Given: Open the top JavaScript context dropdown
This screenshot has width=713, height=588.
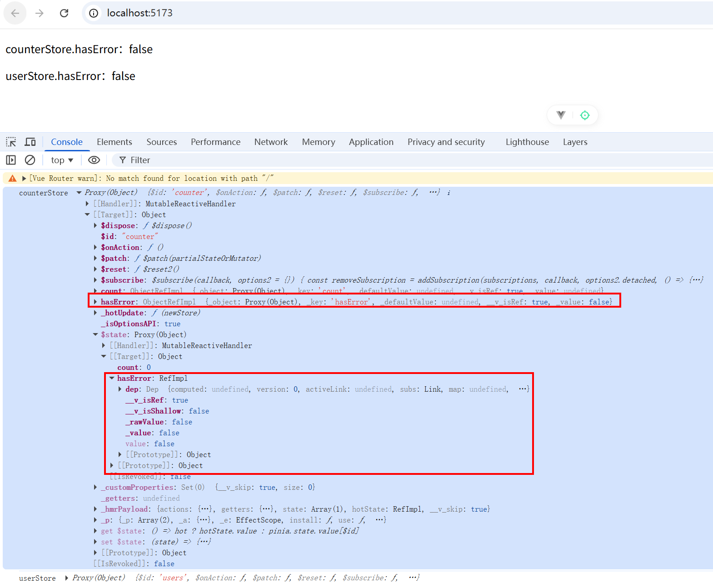Looking at the screenshot, I should point(62,160).
